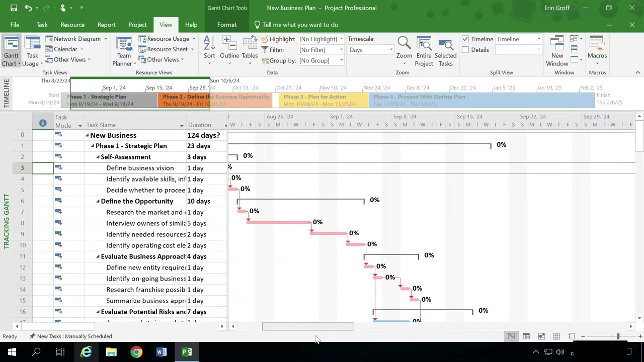Click New Tasks Manually Scheduled in status bar
This screenshot has height=362, width=644.
pos(70,336)
